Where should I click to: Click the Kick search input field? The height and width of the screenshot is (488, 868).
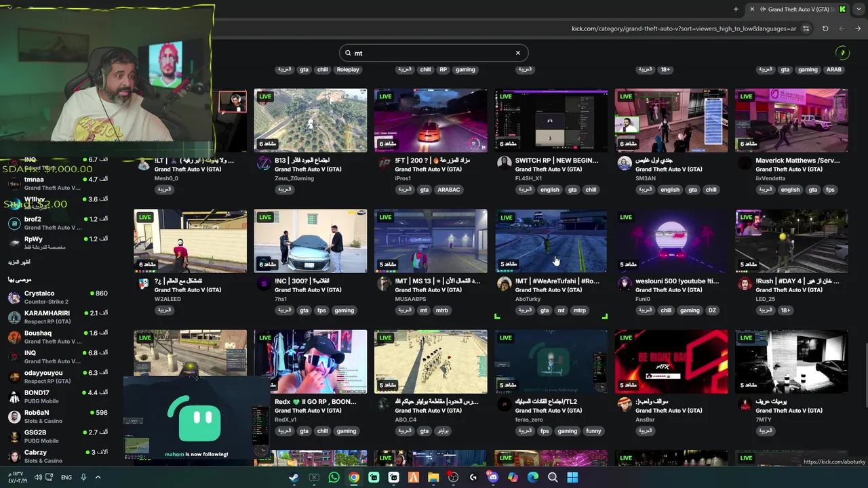(434, 53)
